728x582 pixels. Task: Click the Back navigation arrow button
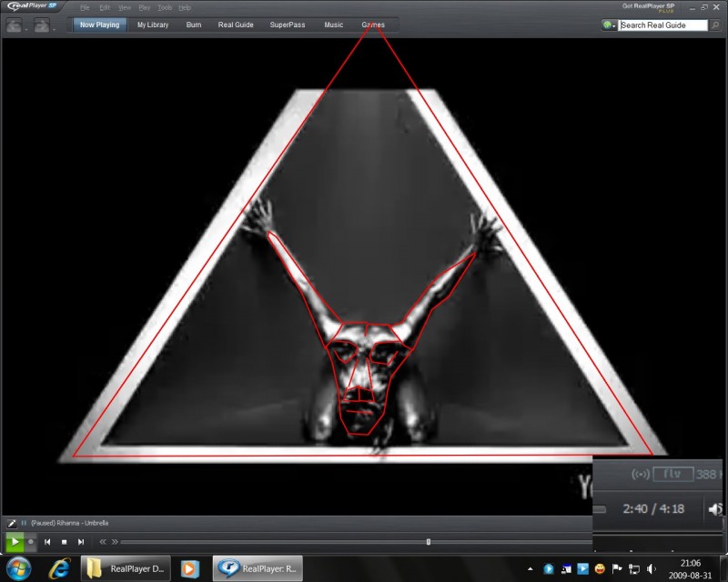coord(14,25)
